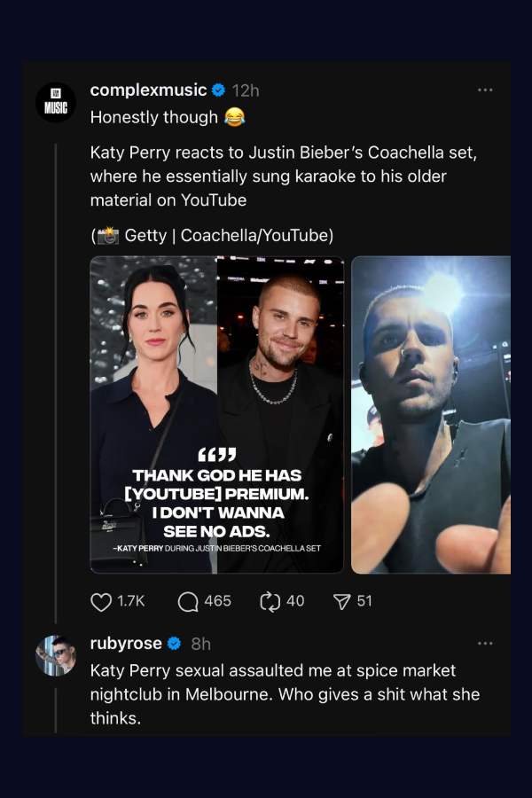Open the three-dot menu on rubyrose's reply
This screenshot has height=798, width=532.
485,642
